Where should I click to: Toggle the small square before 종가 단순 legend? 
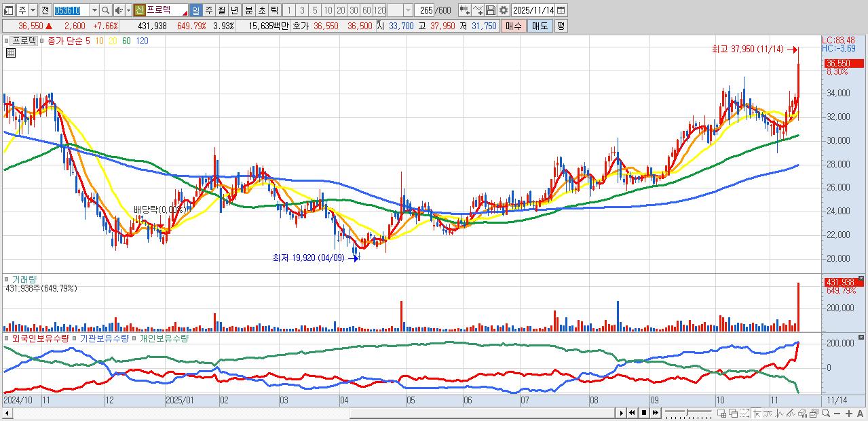click(43, 41)
